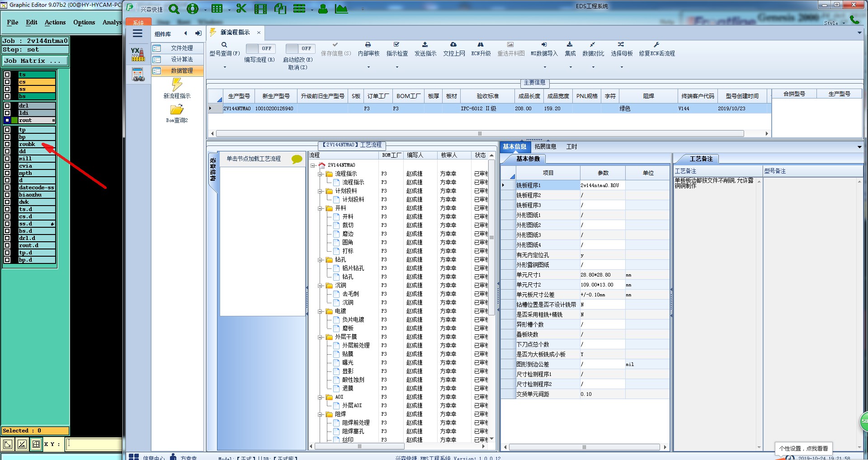Select tree item 铝片钻孔
The image size is (868, 460).
353,268
